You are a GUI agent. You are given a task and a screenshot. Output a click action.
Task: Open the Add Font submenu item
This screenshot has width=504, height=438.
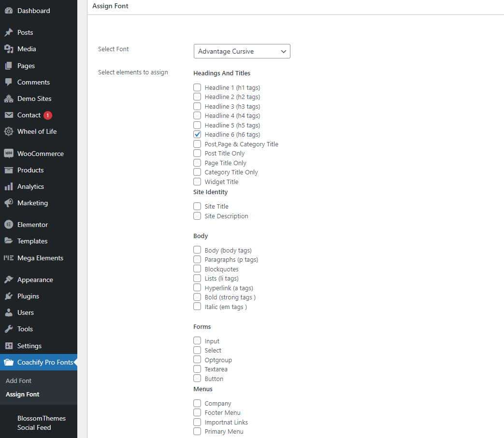[18, 381]
